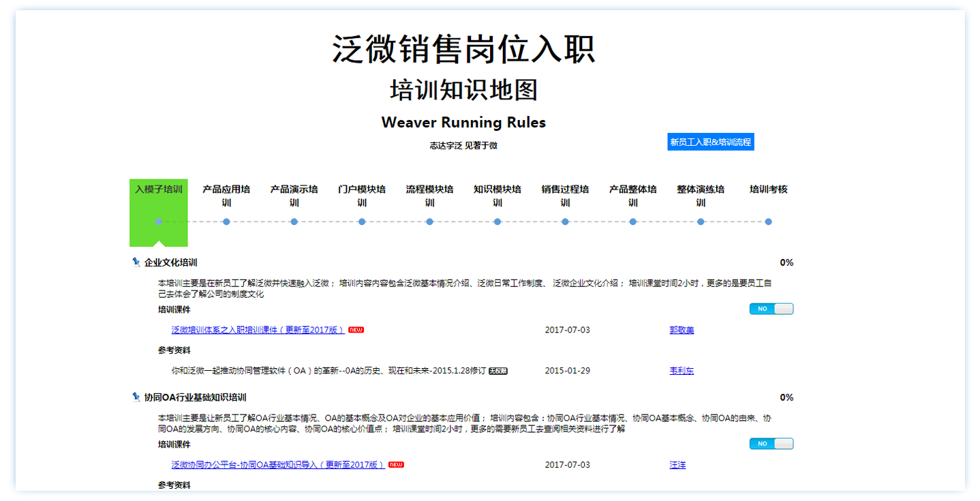Click the date 2017-07-03 in 郭敬美's row

(x=568, y=330)
